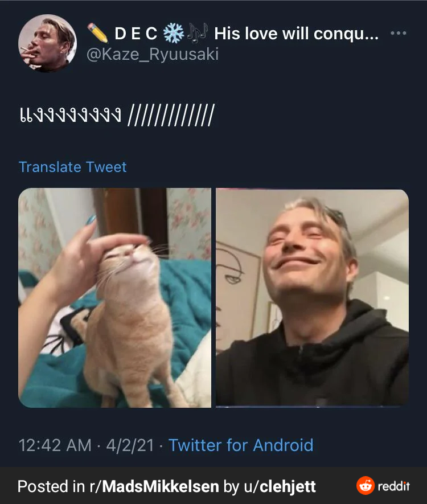The width and height of the screenshot is (427, 504).
Task: Click the 4/2/21 date text
Action: click(130, 445)
